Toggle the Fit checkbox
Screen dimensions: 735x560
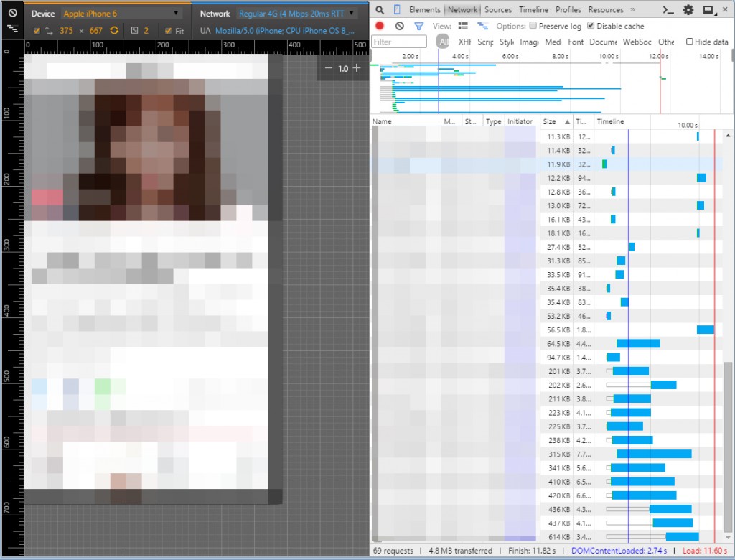click(168, 31)
